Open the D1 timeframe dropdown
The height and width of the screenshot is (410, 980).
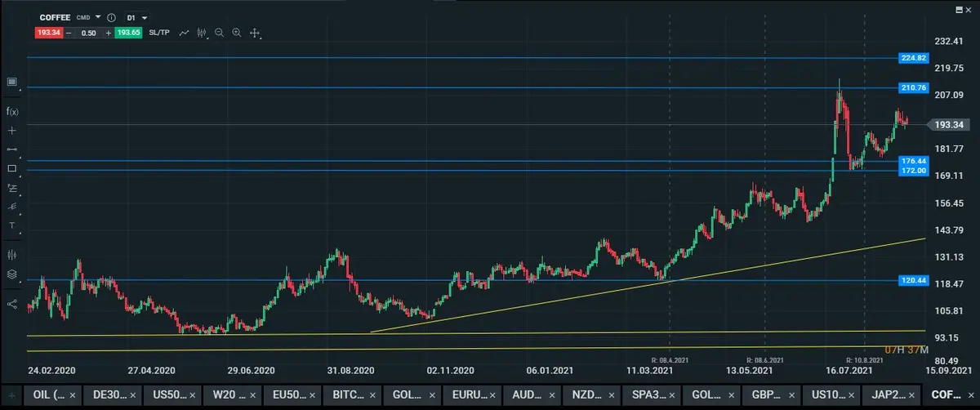tap(136, 17)
